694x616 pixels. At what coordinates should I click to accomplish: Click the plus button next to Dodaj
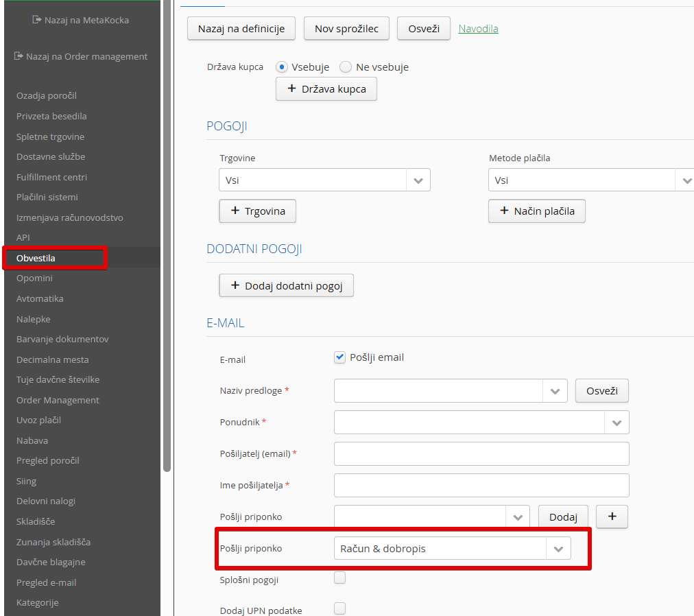pos(612,517)
